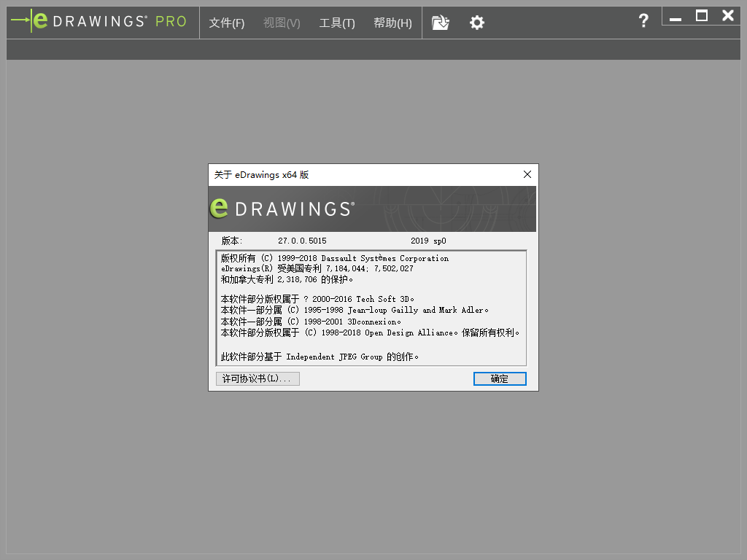Open the 帮助(H) menu
The image size is (747, 560).
[392, 23]
